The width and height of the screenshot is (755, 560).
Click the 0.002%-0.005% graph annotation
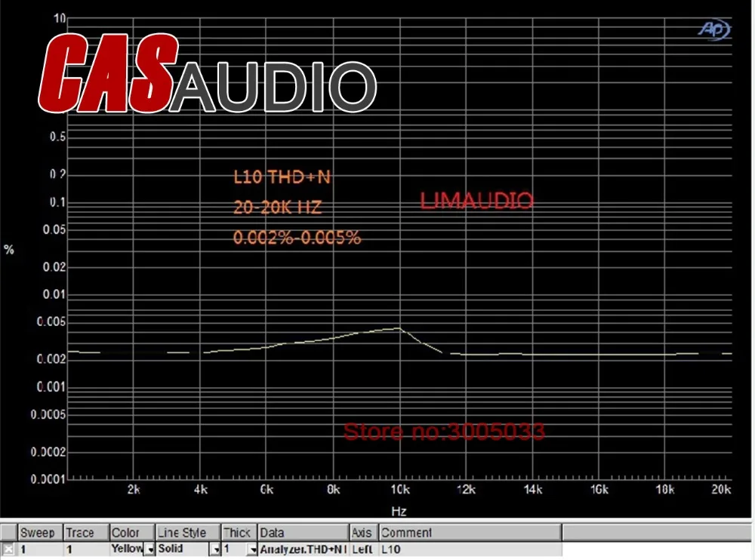[297, 238]
